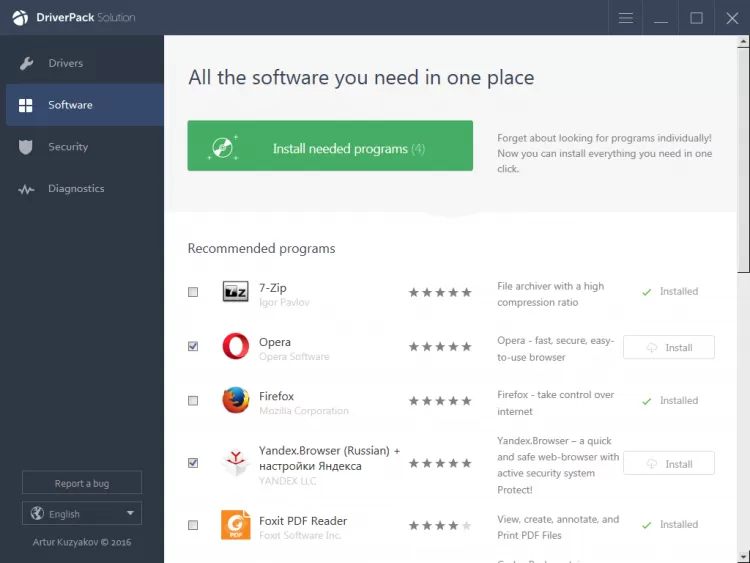The image size is (750, 563).
Task: Open the Diagnostics section
Action: 76,189
